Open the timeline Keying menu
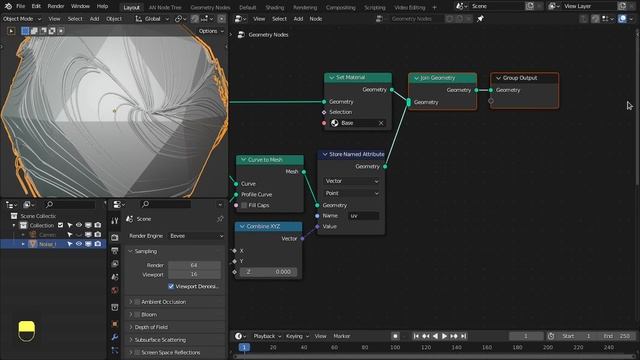This screenshot has height=360, width=640. [x=297, y=336]
